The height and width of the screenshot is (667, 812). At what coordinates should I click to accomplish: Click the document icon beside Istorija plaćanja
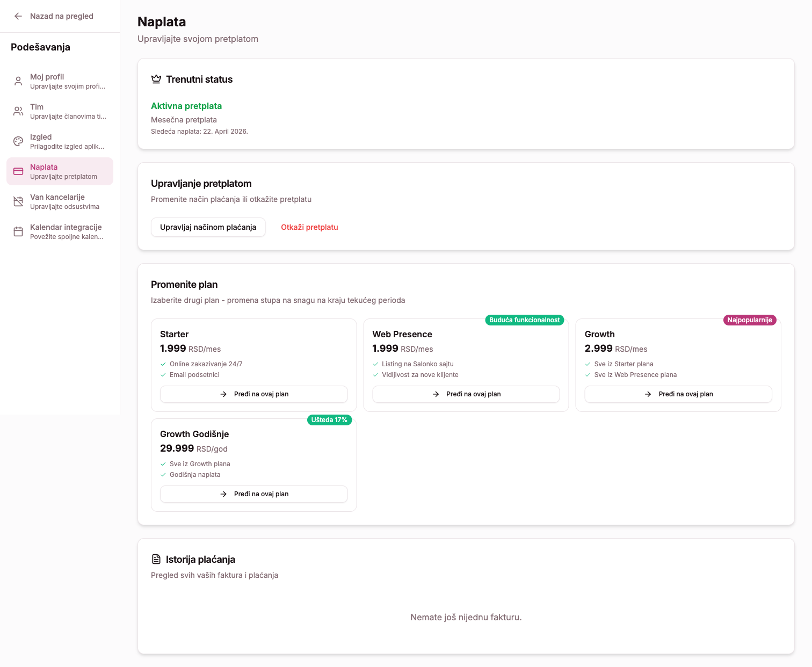click(x=156, y=560)
